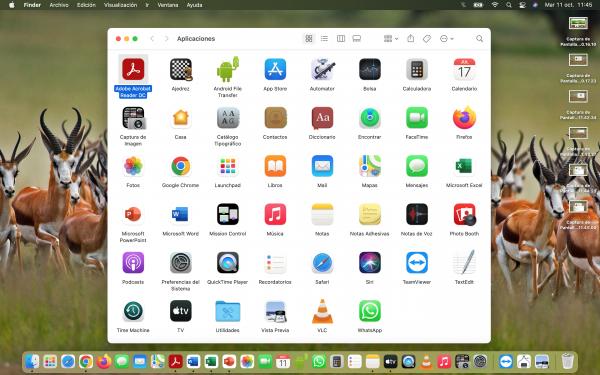Select the Contactos app icon
600x375 pixels.
pyautogui.click(x=275, y=118)
